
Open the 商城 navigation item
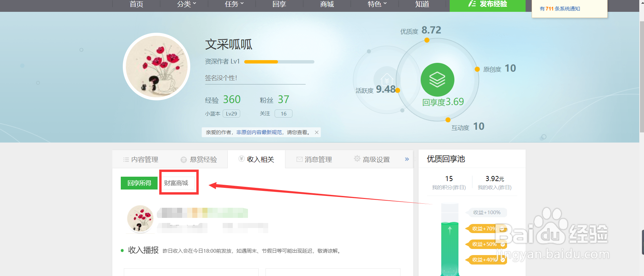327,4
